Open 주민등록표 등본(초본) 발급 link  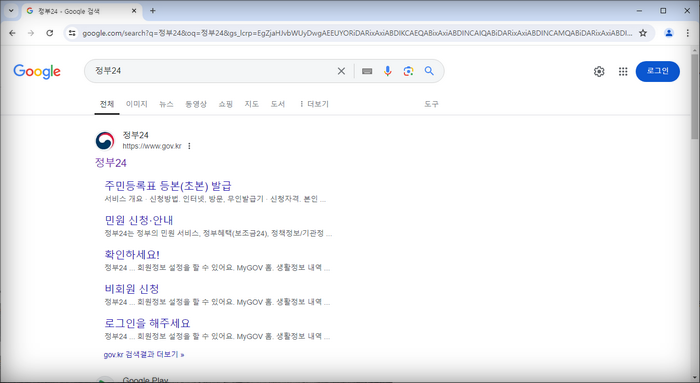tap(168, 186)
